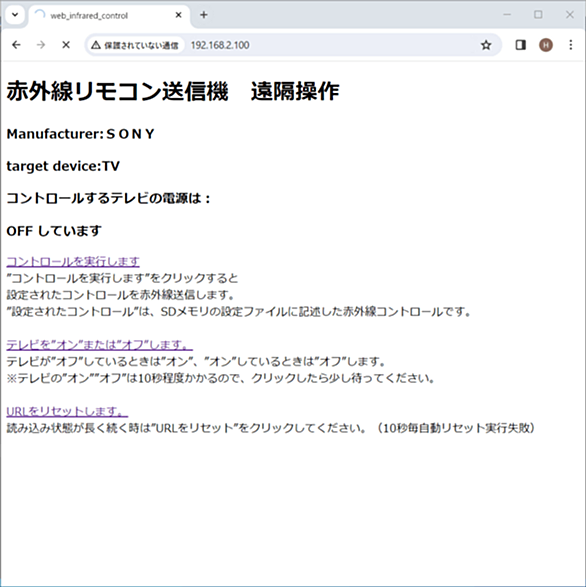Click the テレビを"オン"または"オフ"します link

coord(100,345)
